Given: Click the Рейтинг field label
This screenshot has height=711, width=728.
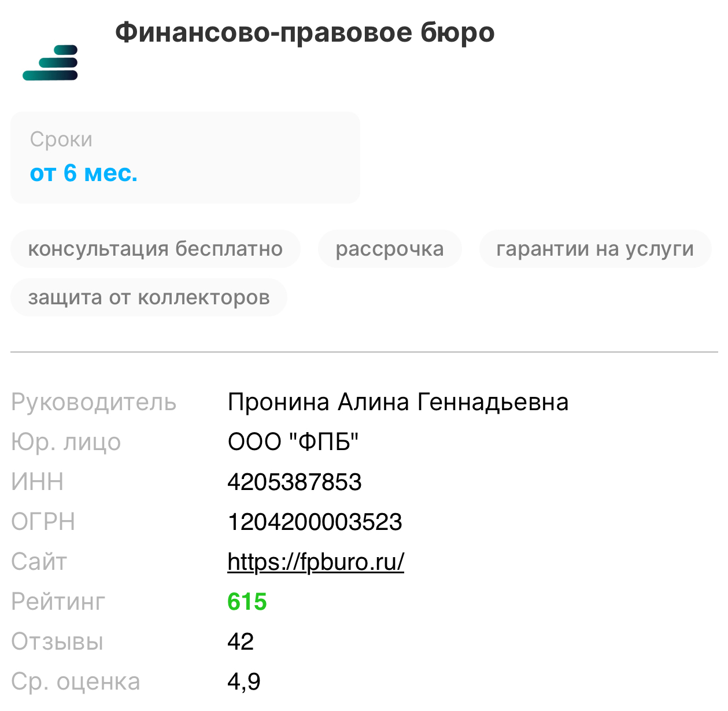Looking at the screenshot, I should (x=58, y=602).
